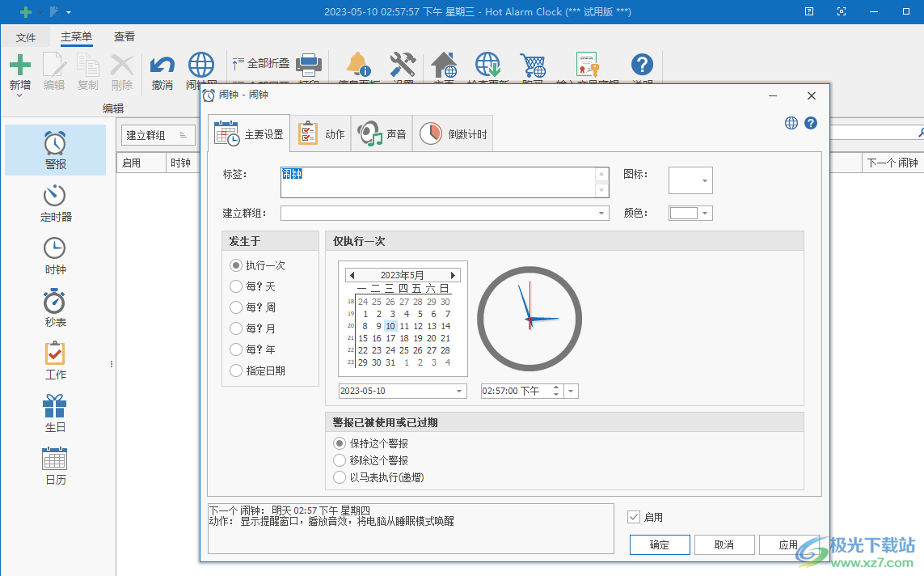Switch to the 动作 tab
The height and width of the screenshot is (576, 924).
pos(322,133)
